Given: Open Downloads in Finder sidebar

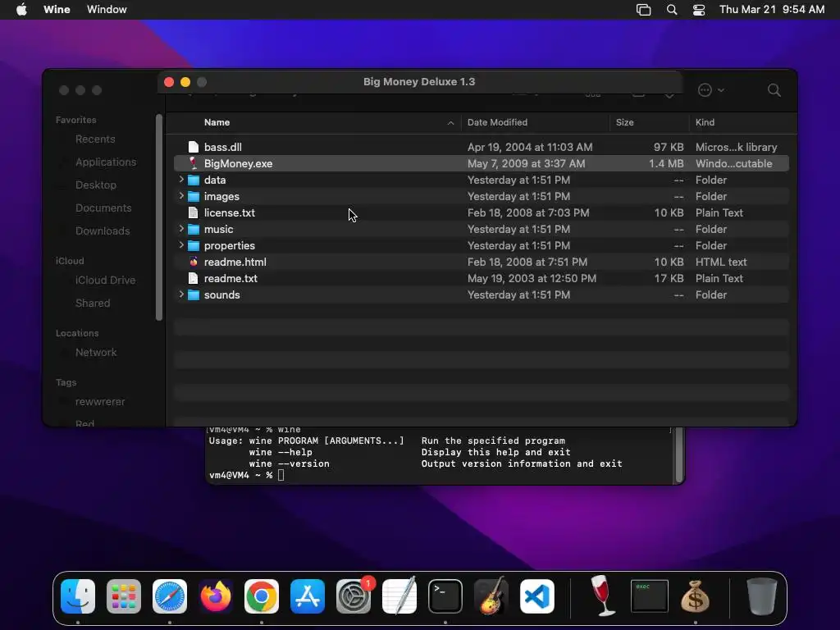Looking at the screenshot, I should pos(103,231).
